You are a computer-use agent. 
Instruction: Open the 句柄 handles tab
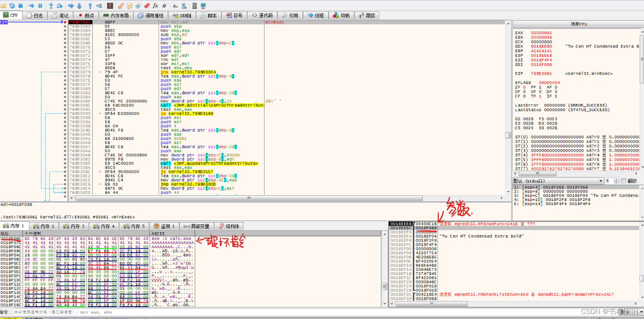point(341,16)
